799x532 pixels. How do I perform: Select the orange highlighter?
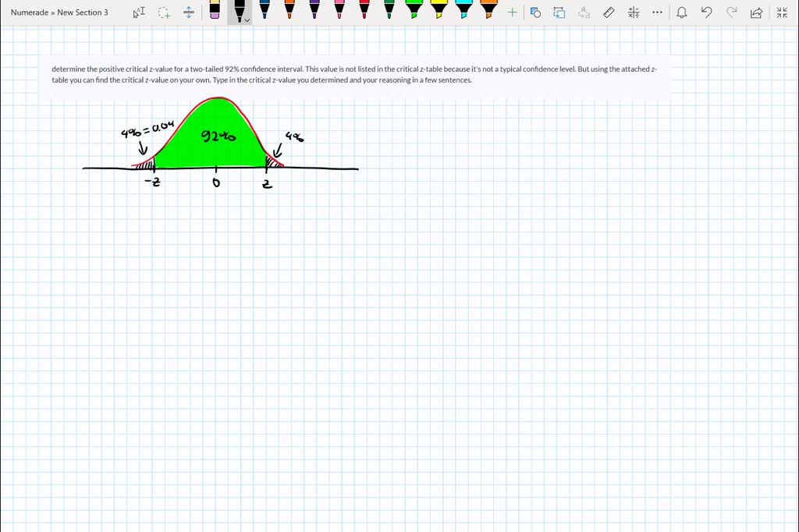(x=488, y=9)
